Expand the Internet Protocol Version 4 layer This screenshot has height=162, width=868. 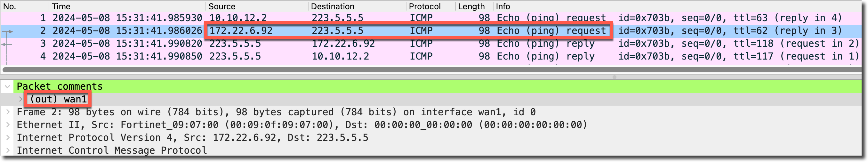click(8, 137)
